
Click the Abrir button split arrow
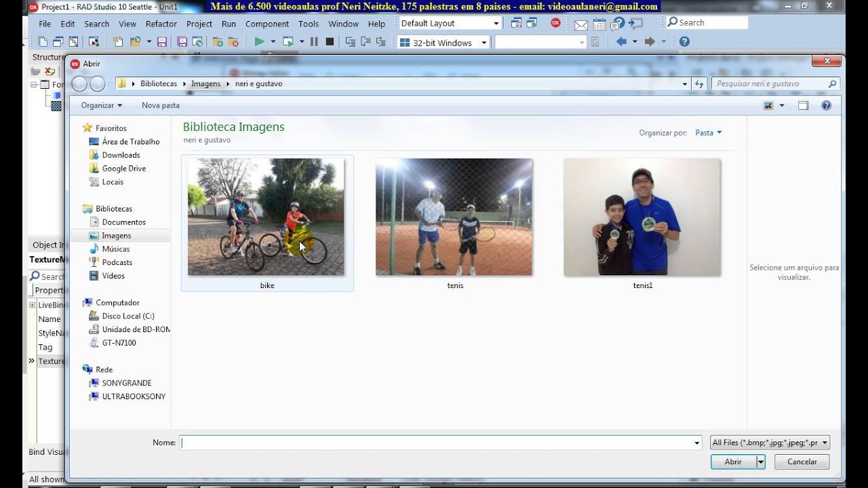click(x=761, y=462)
